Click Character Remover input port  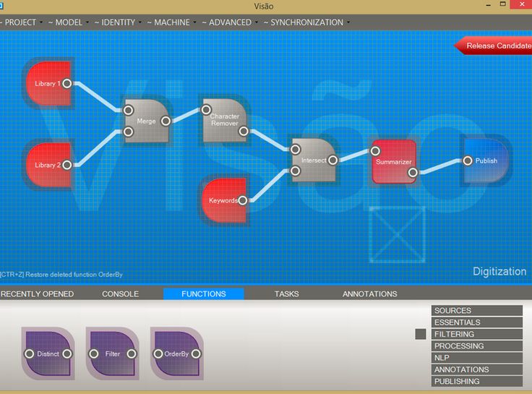(x=206, y=110)
